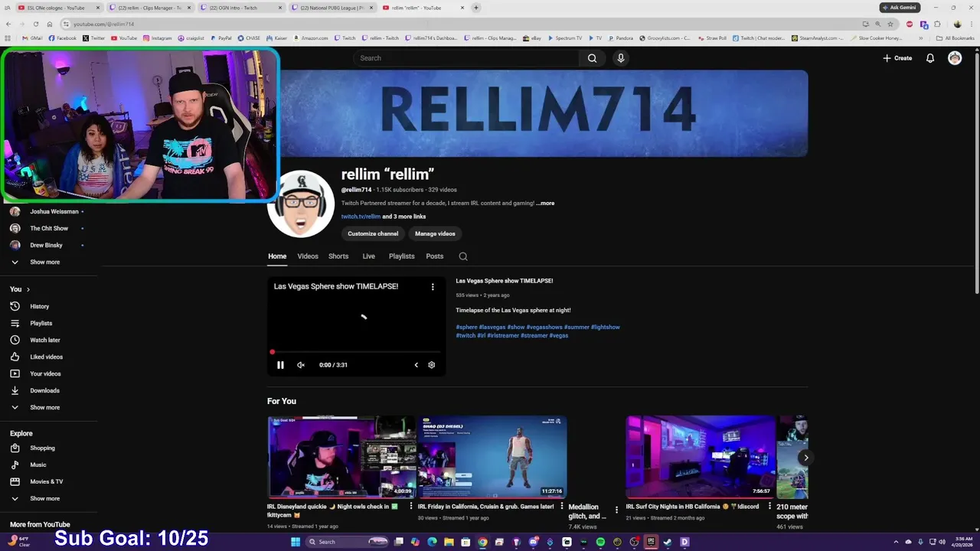980x551 pixels.
Task: Switch to the Videos channel tab
Action: pos(308,256)
